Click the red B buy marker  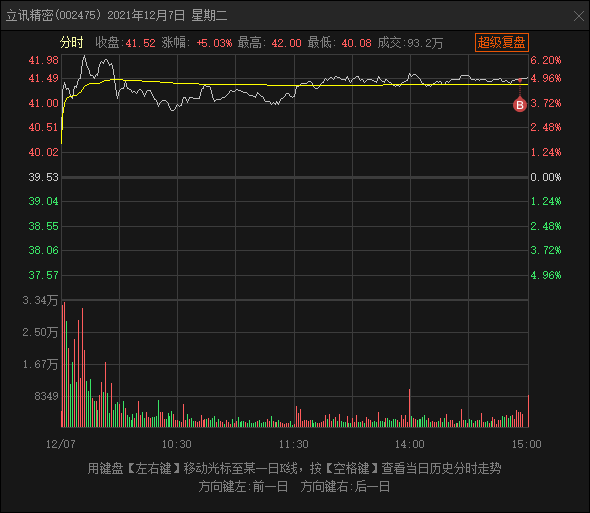(520, 105)
